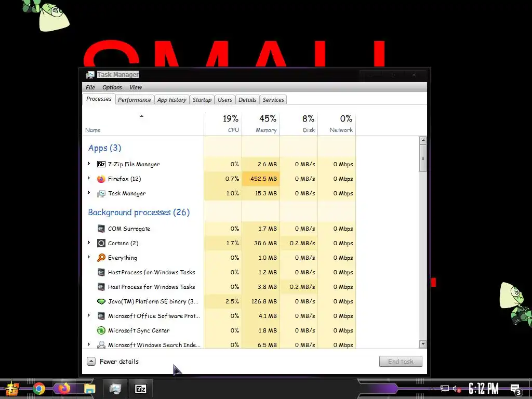532x399 pixels.
Task: Open the clock showing 6:12 PM
Action: pos(484,389)
